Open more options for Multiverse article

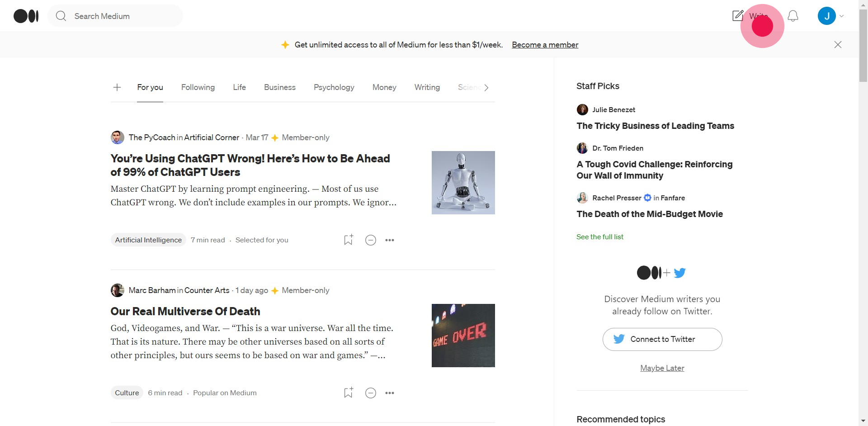coord(390,393)
